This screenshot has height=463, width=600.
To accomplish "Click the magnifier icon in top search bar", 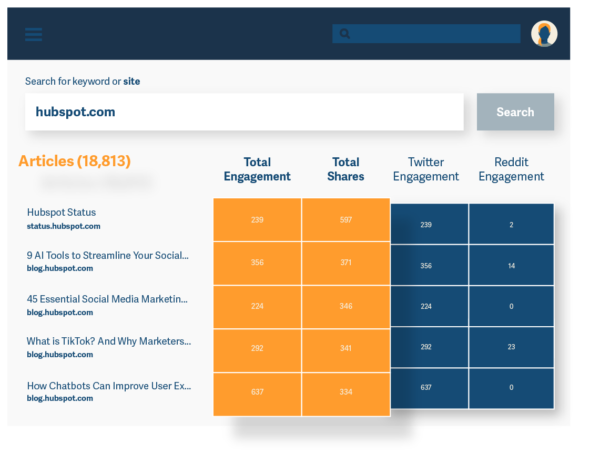I will coord(345,34).
